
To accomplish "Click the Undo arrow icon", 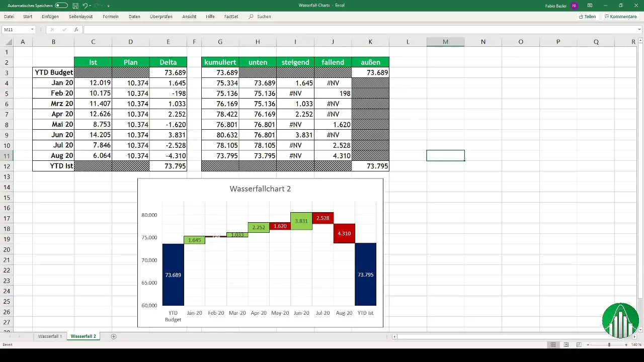I will (85, 6).
